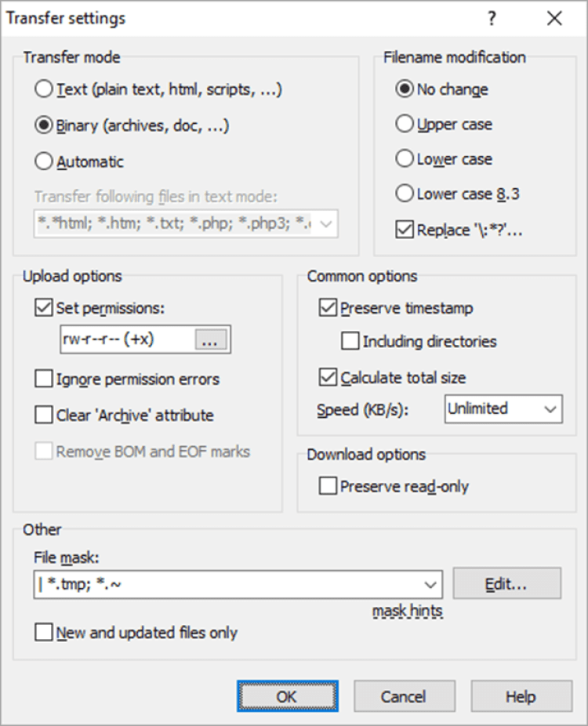Click into the File mask text field
The height and width of the screenshot is (726, 588).
(227, 584)
